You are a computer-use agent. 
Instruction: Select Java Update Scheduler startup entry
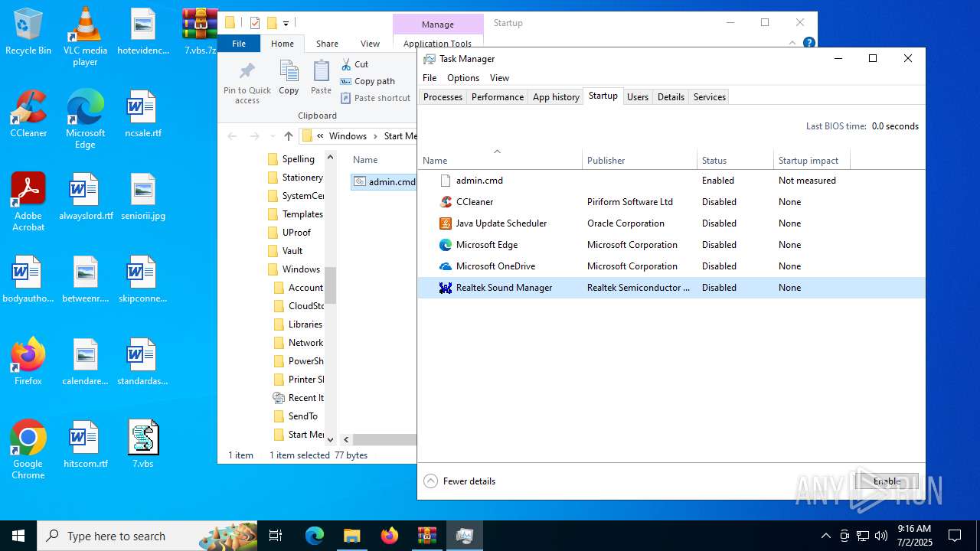[671, 223]
